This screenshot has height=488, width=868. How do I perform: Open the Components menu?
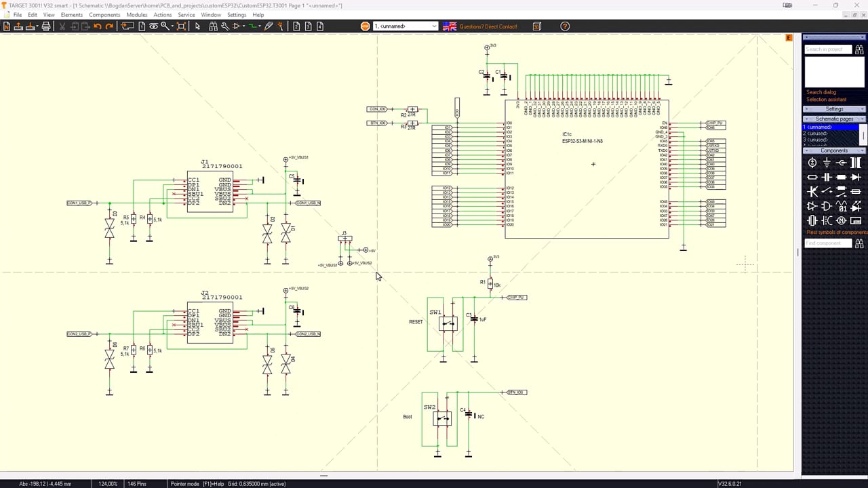104,15
